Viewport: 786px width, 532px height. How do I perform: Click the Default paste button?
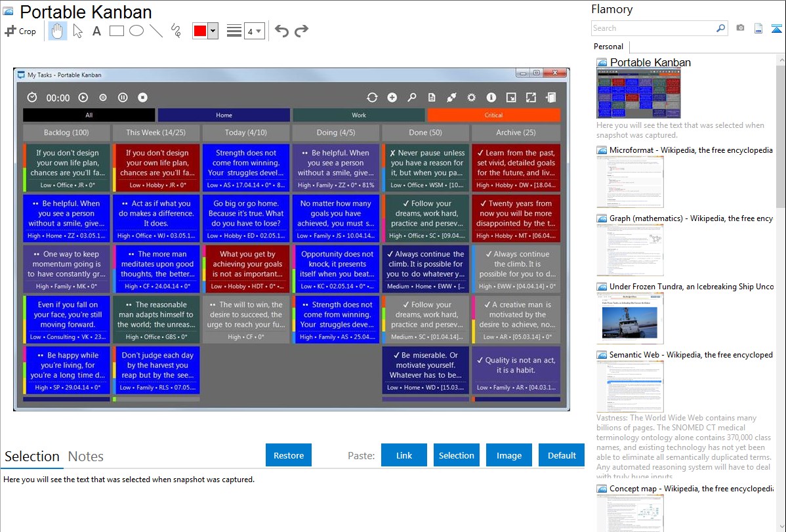pyautogui.click(x=562, y=455)
